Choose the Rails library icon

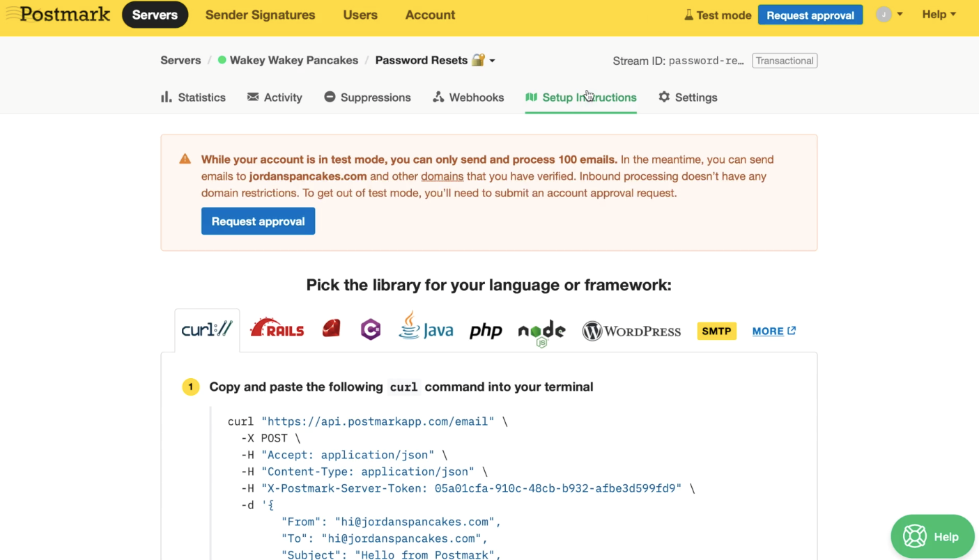click(x=277, y=328)
